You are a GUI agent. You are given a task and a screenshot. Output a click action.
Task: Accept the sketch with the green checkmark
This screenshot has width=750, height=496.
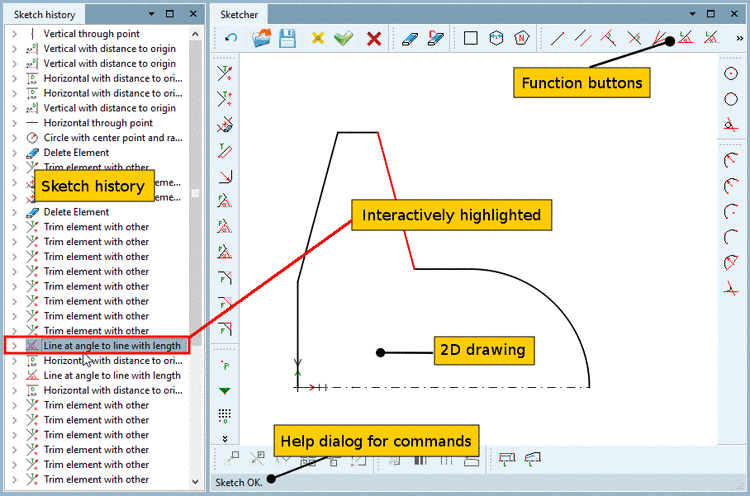click(x=343, y=38)
